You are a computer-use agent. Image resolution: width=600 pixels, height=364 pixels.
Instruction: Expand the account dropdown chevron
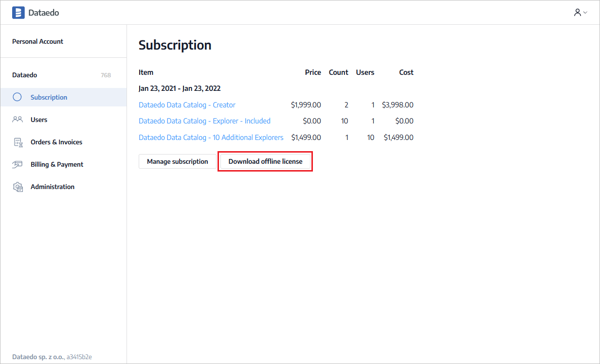pos(585,13)
